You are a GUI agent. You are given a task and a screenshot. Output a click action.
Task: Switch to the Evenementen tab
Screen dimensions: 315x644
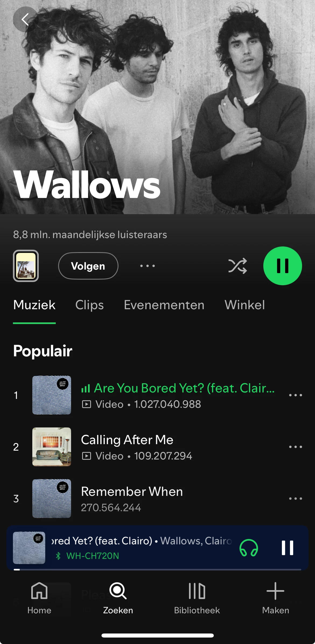coord(164,305)
